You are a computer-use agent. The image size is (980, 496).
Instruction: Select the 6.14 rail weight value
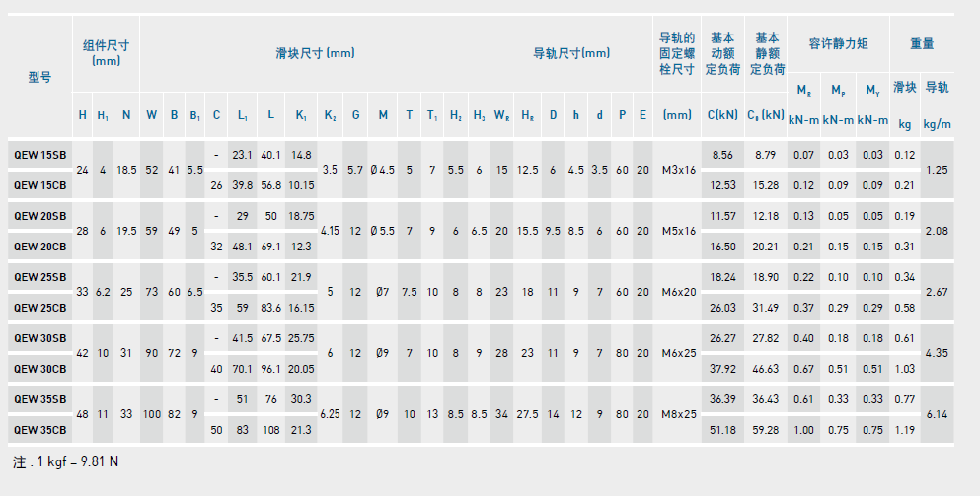(937, 414)
